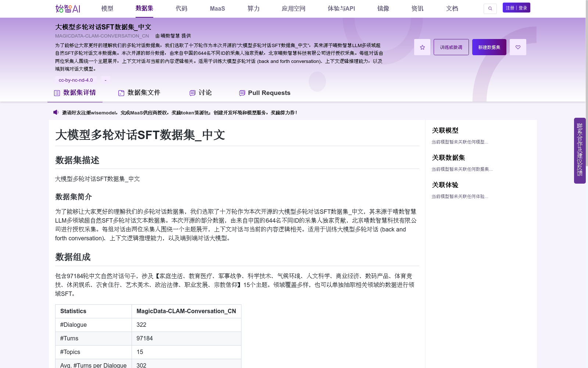The height and width of the screenshot is (368, 588).
Task: Switch to the 讨论 tab
Action: (x=206, y=93)
